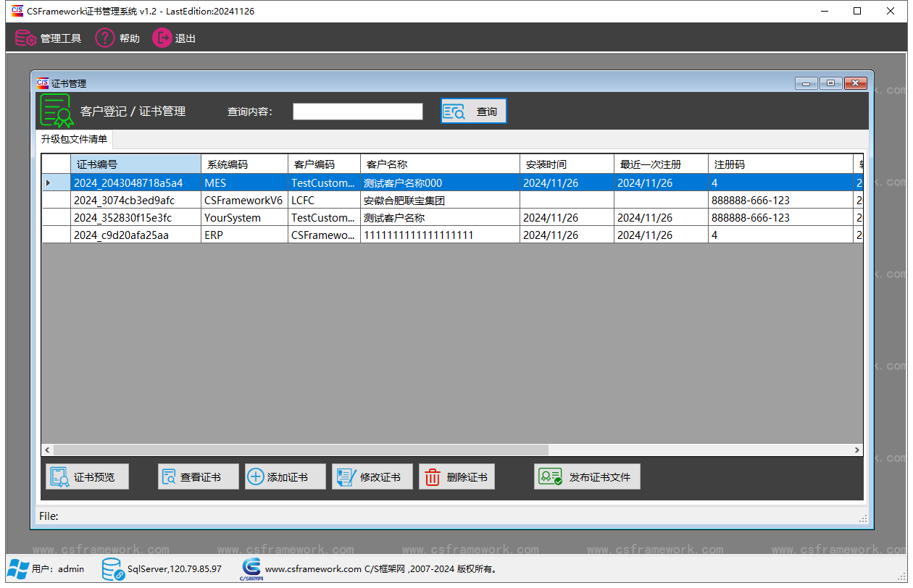Image resolution: width=913 pixels, height=588 pixels.
Task: Click 888888-666-123 in the YourSystem row
Action: pos(780,218)
